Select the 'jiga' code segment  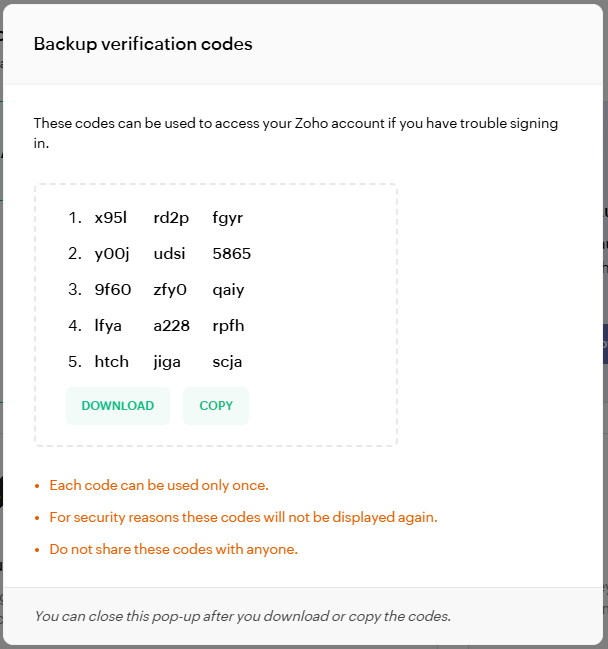pyautogui.click(x=167, y=362)
